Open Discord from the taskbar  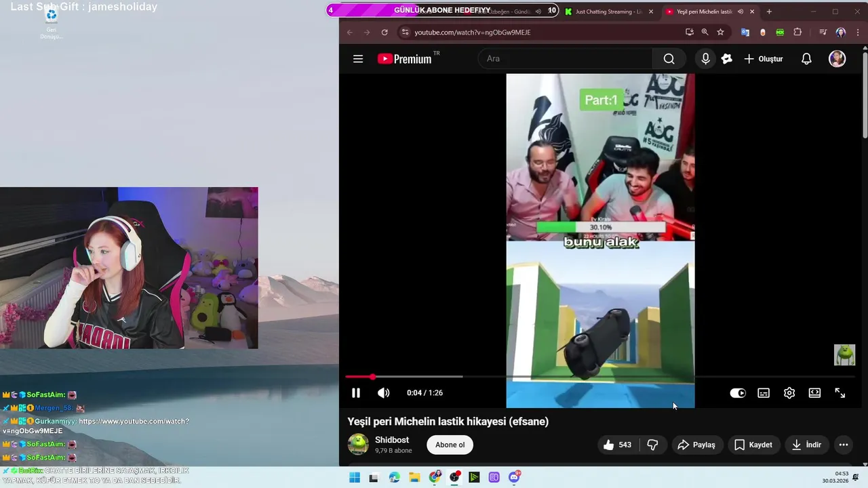pos(514,477)
